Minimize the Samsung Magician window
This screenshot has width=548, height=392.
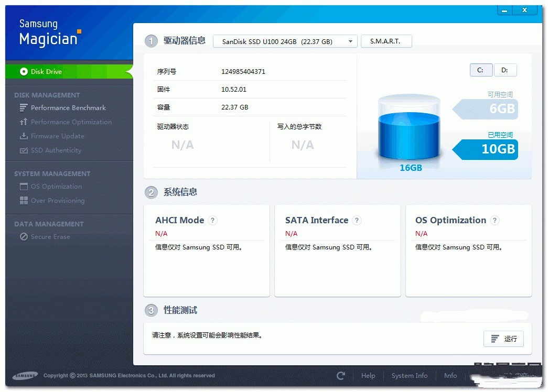[x=504, y=10]
